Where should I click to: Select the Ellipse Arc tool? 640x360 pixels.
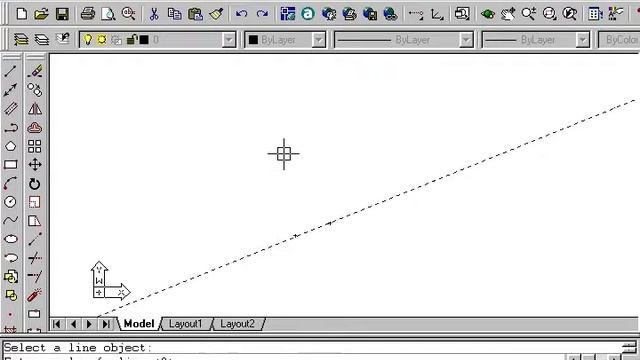pos(11,258)
